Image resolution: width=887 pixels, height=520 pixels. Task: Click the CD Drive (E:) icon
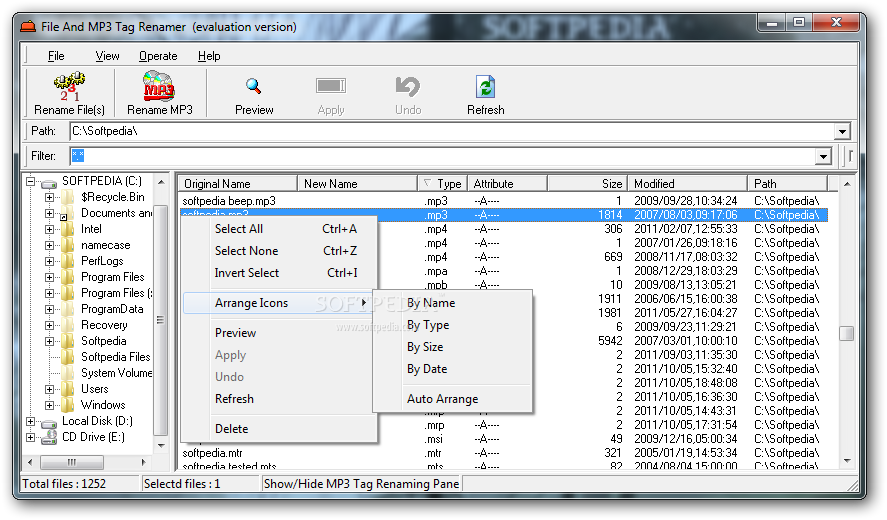[x=50, y=437]
